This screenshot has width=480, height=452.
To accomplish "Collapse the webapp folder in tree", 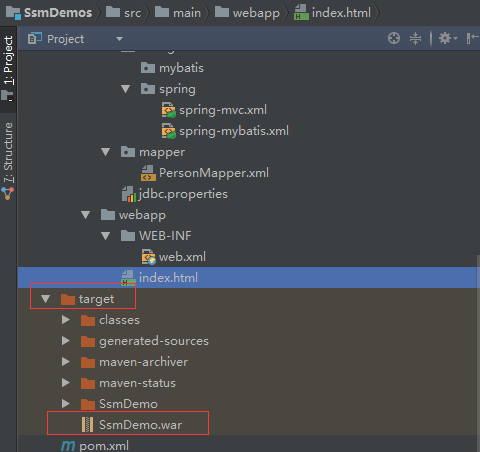I will 86,215.
